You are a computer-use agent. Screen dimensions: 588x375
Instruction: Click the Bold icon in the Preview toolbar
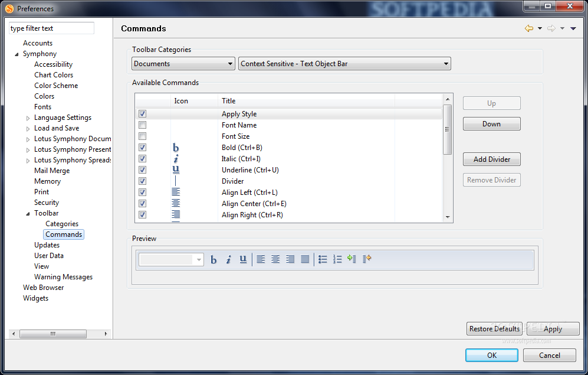point(213,259)
